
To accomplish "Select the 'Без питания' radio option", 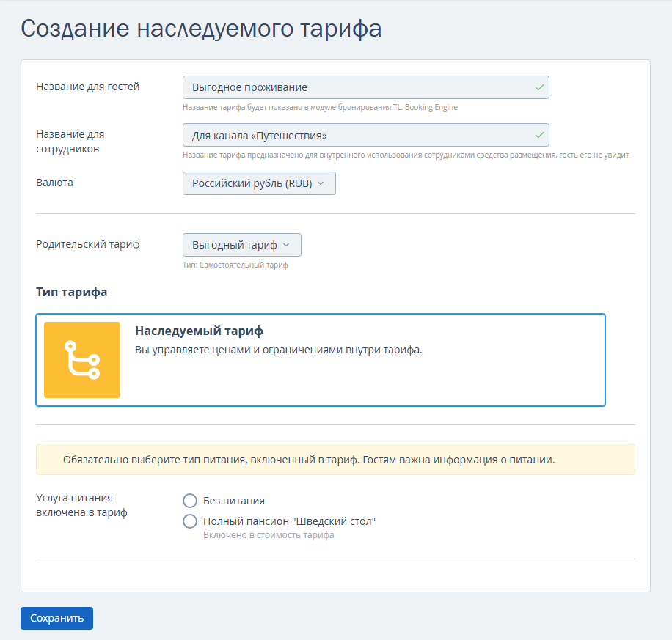I will tap(190, 501).
